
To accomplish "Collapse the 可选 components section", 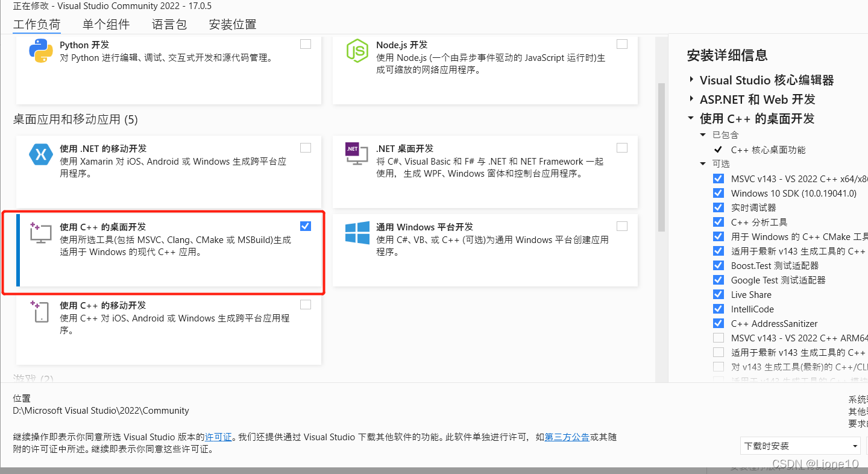I will [x=703, y=164].
